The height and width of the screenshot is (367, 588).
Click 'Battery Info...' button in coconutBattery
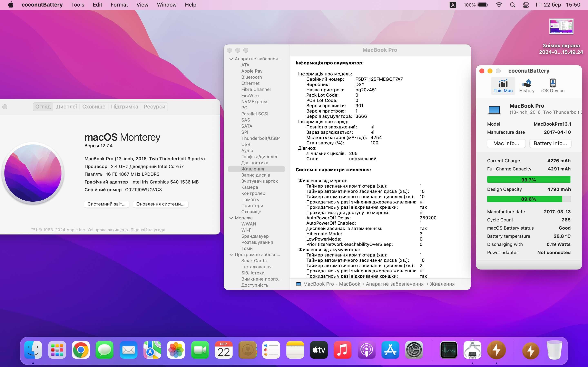[550, 143]
